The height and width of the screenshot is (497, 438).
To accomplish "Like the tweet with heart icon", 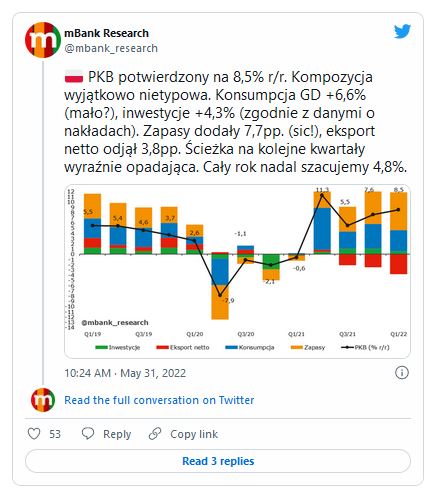I will (x=34, y=434).
